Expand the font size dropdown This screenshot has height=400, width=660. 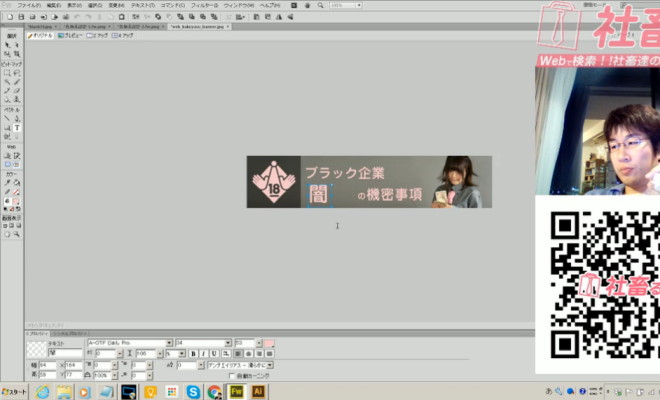click(228, 343)
